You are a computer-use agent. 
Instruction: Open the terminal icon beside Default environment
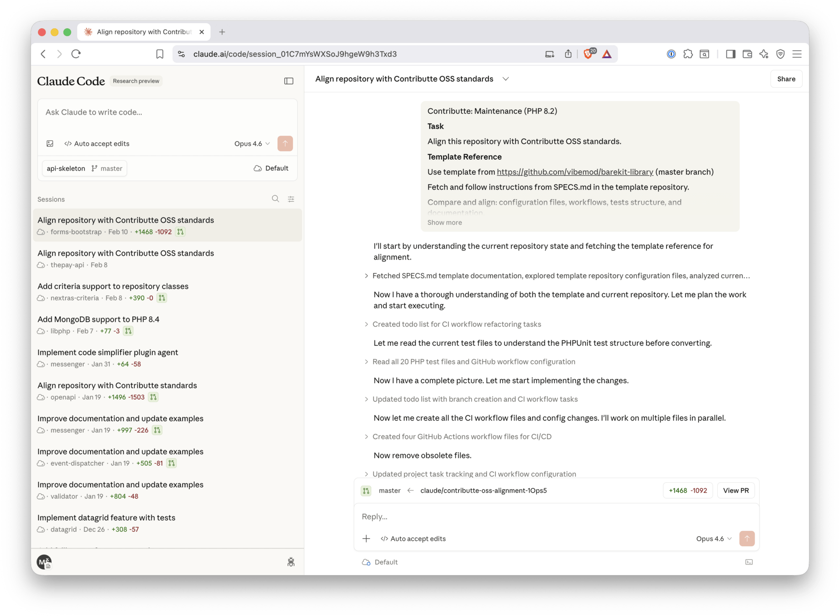(749, 562)
